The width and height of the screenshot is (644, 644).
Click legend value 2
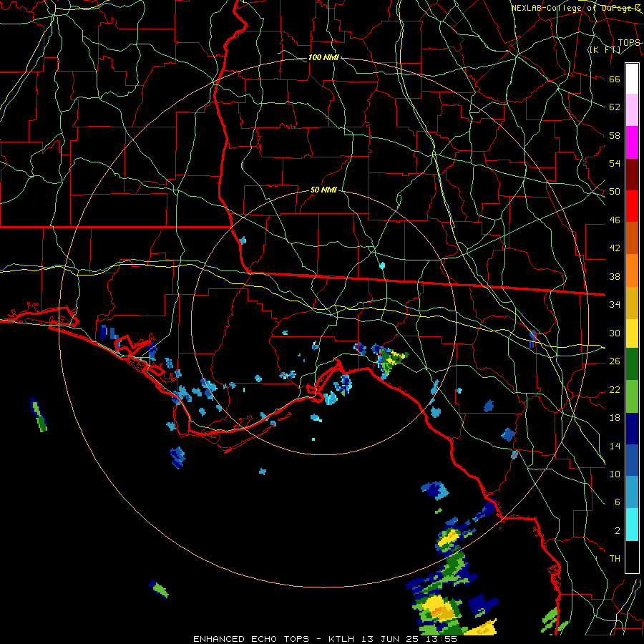click(618, 531)
